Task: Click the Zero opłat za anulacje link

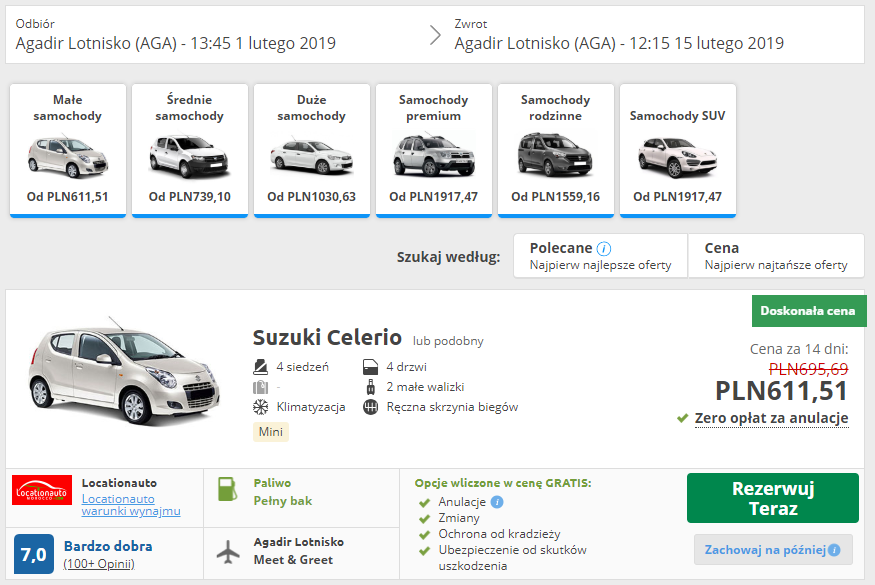Action: pyautogui.click(x=771, y=418)
